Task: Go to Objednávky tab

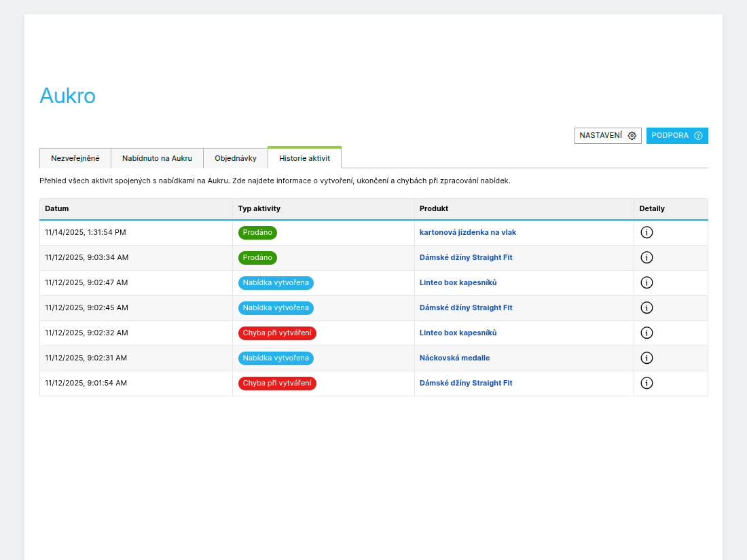Action: coord(236,158)
